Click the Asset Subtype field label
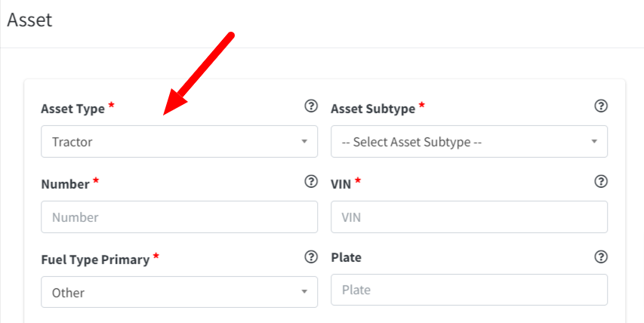 point(373,109)
